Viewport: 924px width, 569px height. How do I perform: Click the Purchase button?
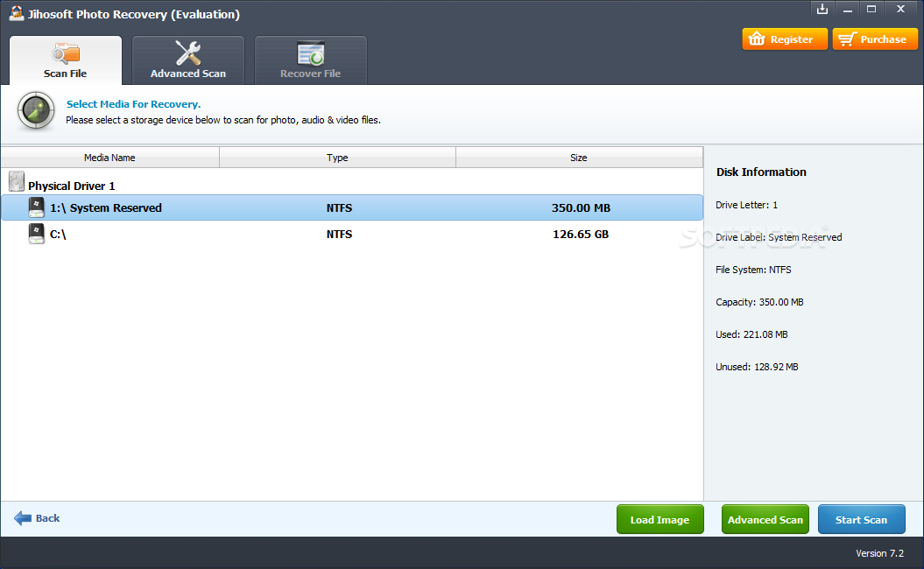click(x=874, y=39)
